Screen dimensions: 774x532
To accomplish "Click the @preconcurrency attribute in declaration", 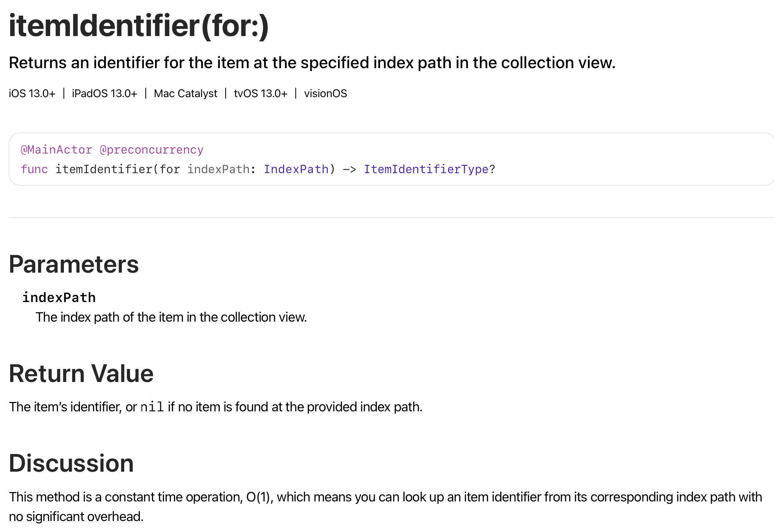I will point(152,150).
